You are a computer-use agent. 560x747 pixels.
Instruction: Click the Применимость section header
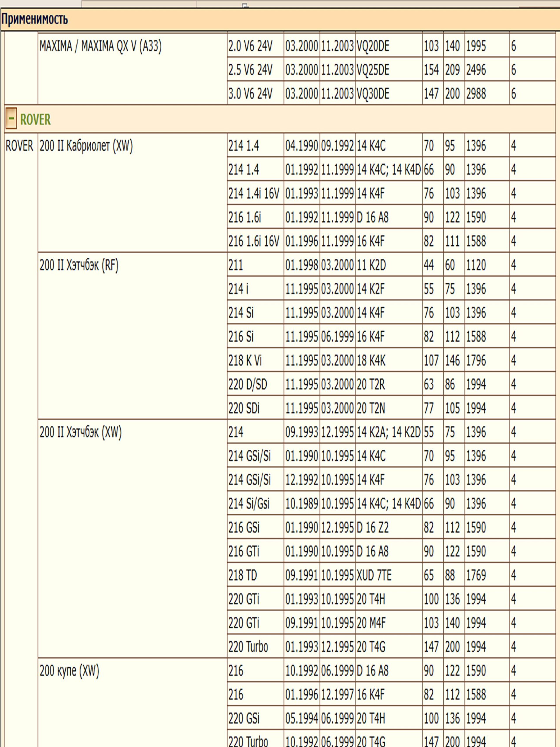(34, 19)
